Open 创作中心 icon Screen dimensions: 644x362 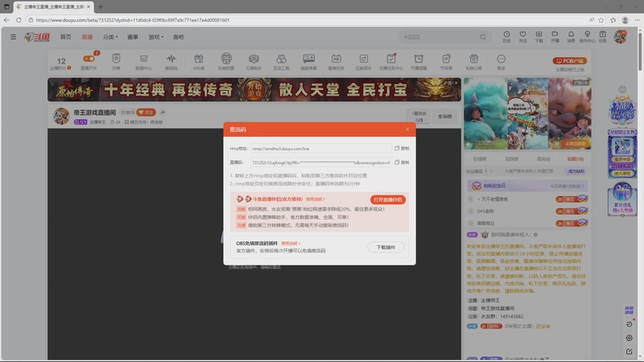[587, 36]
